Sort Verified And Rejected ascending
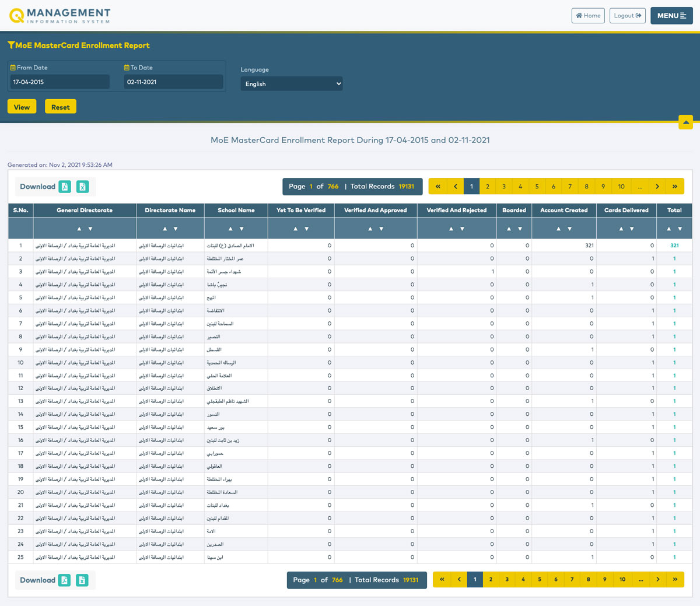The image size is (700, 606). click(451, 229)
